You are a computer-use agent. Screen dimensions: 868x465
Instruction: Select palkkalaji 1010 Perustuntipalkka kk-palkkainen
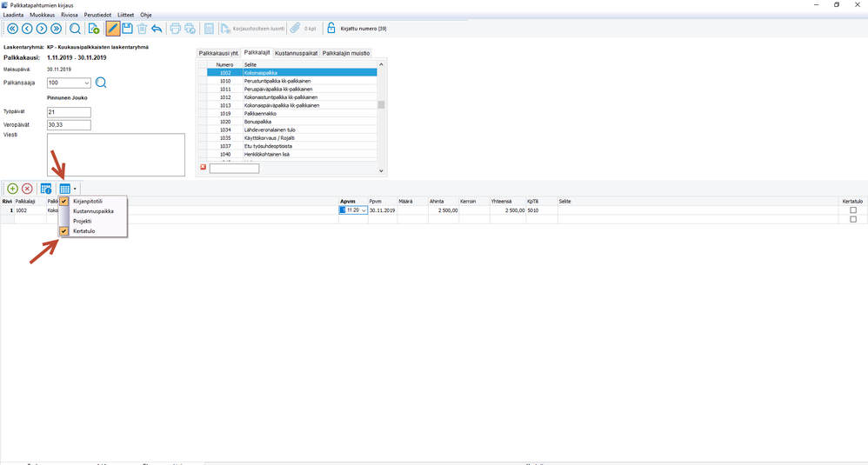(x=291, y=81)
